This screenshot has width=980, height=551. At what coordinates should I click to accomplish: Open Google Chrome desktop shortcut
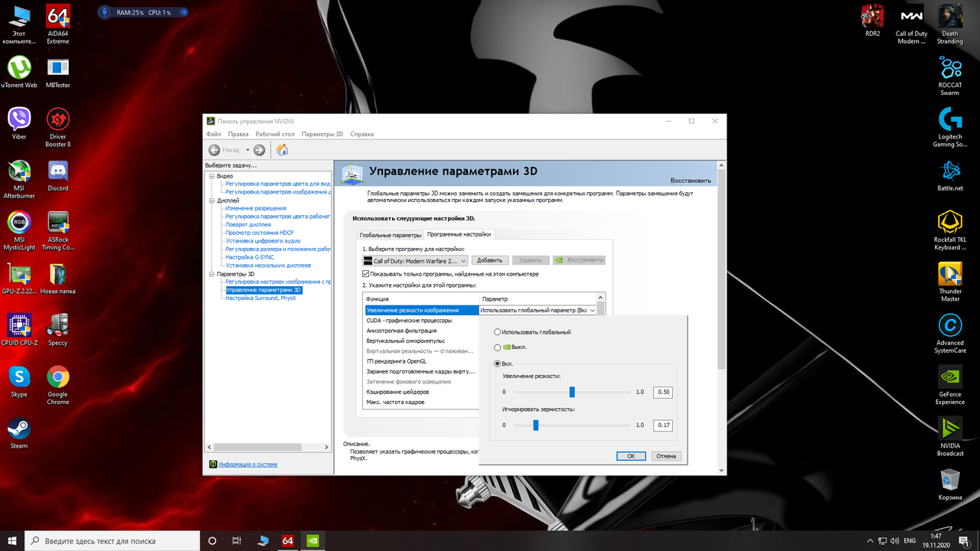pyautogui.click(x=57, y=384)
